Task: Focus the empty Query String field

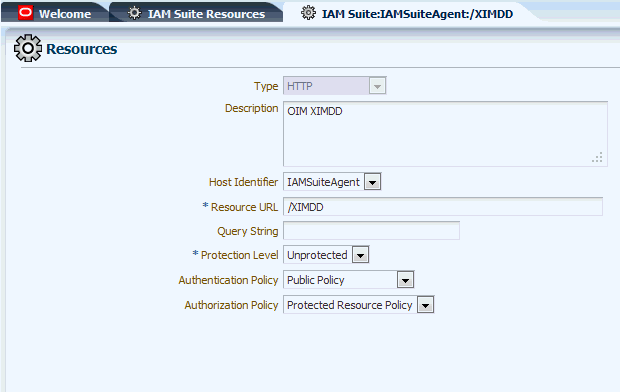Action: pyautogui.click(x=371, y=231)
